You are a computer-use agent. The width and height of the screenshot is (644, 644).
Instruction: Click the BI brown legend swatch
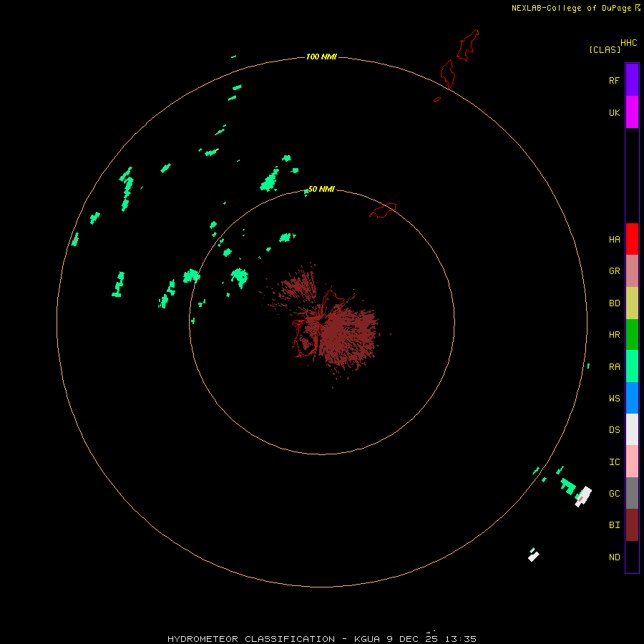[632, 525]
